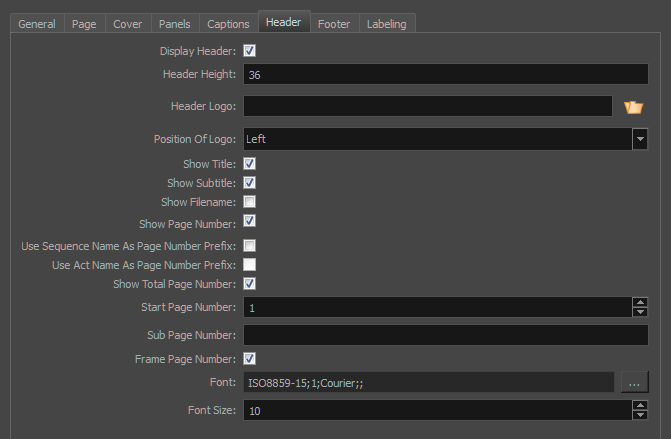Uncheck the Display Header checkbox

[x=249, y=50]
